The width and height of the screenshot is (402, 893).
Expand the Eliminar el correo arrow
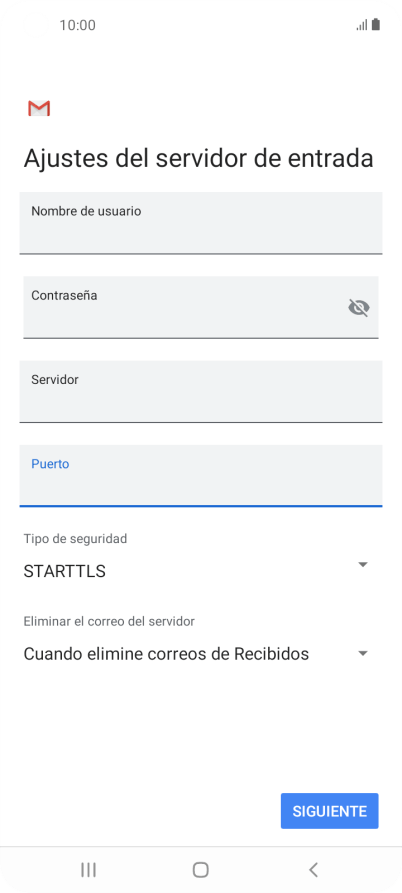pyautogui.click(x=363, y=654)
